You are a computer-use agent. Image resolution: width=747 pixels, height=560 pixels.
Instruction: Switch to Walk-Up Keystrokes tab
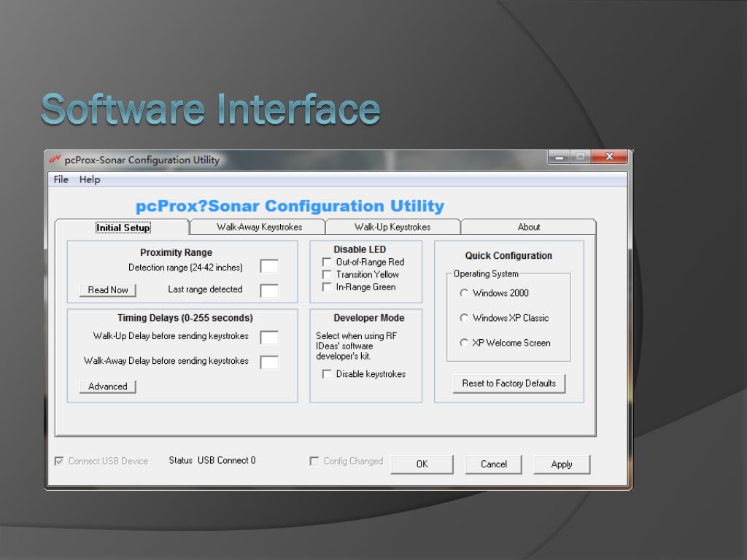tap(392, 227)
